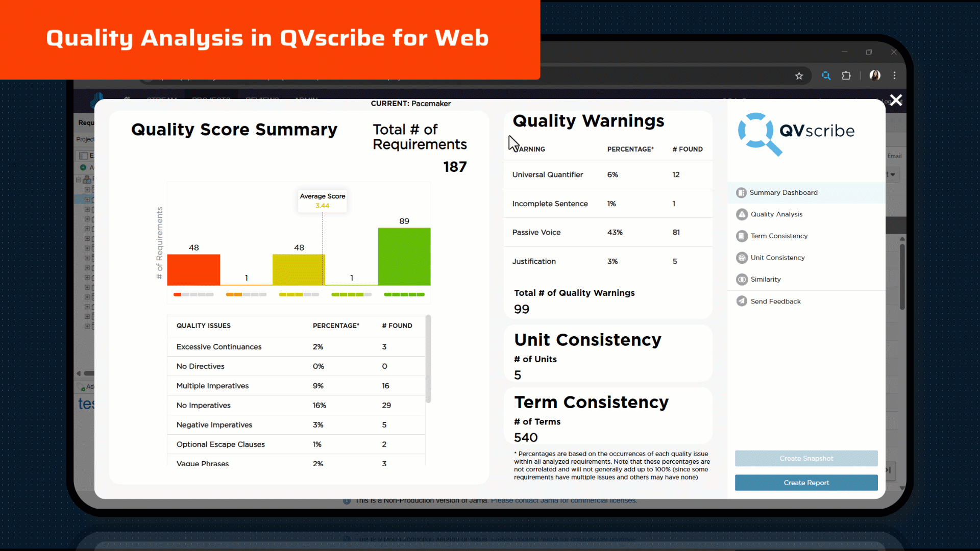Select the Multiple Imperatives issue row
Image resolution: width=980 pixels, height=551 pixels.
pos(296,386)
